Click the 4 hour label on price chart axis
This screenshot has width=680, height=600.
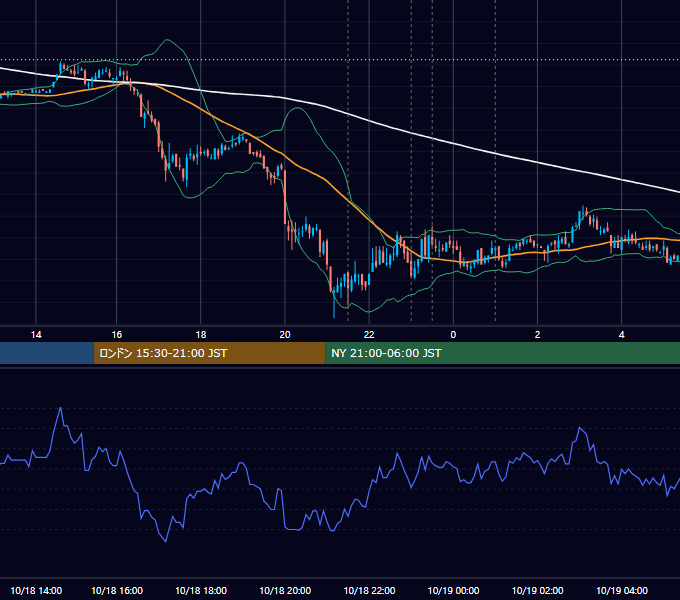click(x=621, y=335)
